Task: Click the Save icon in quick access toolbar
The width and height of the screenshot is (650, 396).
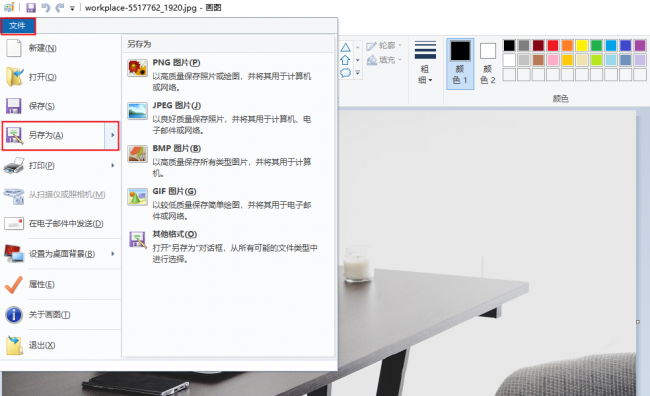Action: tap(31, 7)
